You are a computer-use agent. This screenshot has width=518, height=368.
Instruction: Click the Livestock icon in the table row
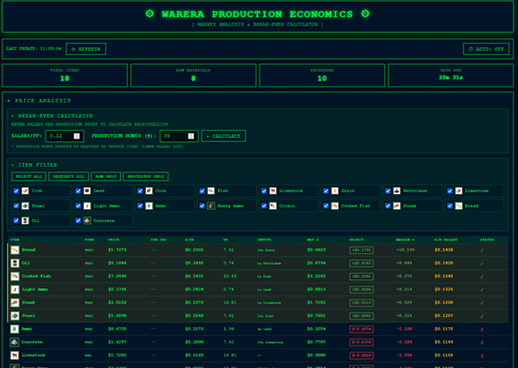tap(15, 355)
